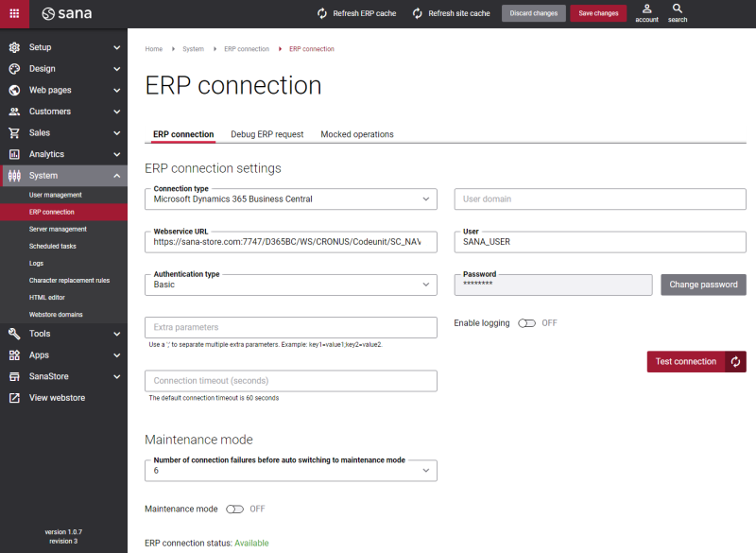Click the System sliders icon
756x553 pixels.
(14, 176)
